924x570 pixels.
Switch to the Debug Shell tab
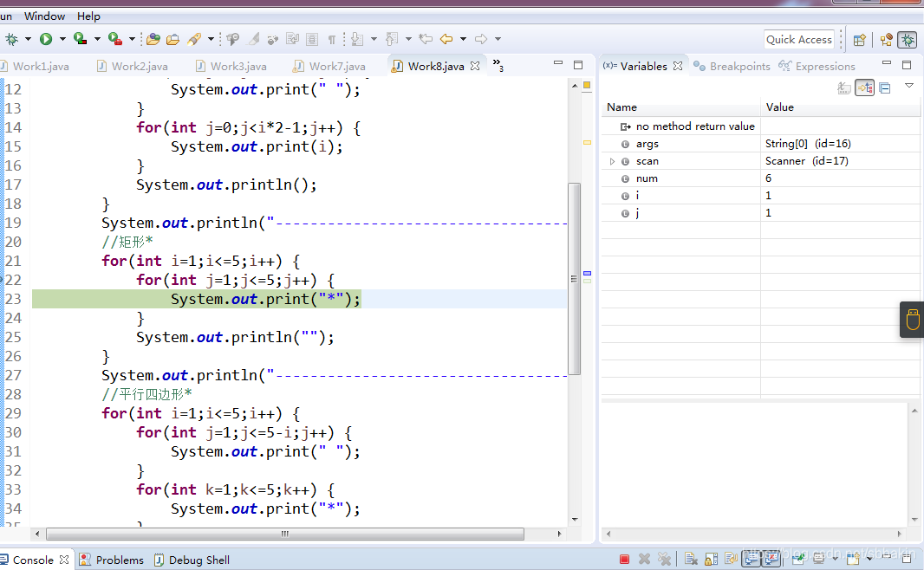tap(192, 560)
